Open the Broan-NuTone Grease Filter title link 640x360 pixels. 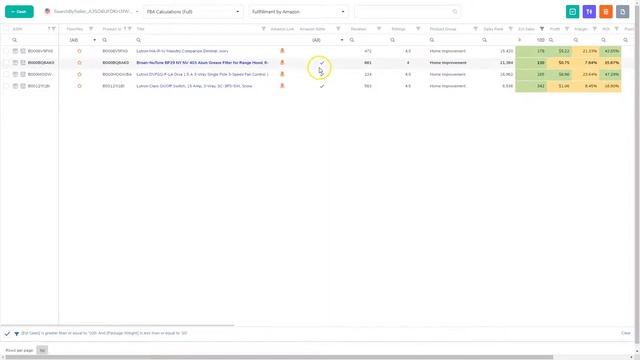[202, 63]
